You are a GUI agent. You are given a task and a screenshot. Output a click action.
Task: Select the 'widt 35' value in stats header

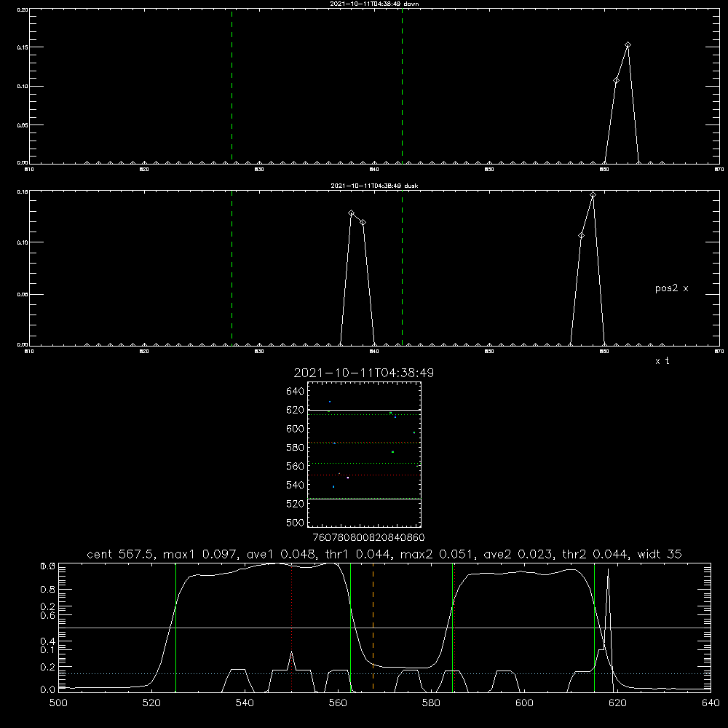pos(660,554)
